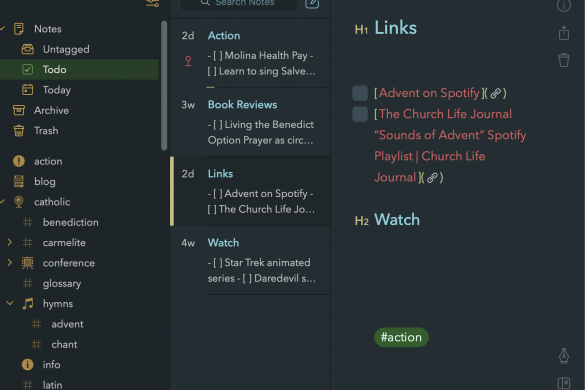Click the pen editor icon

pyautogui.click(x=564, y=356)
